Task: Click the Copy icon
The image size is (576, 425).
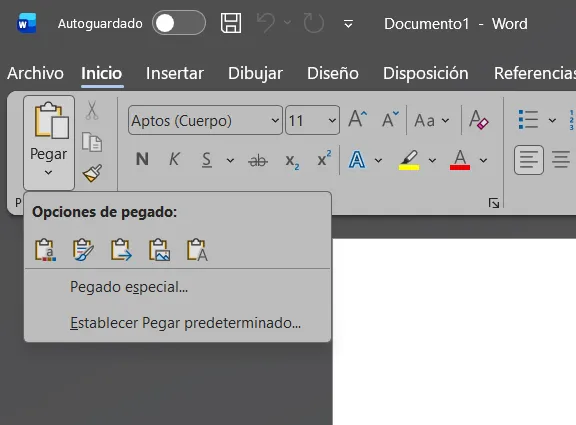Action: click(92, 143)
